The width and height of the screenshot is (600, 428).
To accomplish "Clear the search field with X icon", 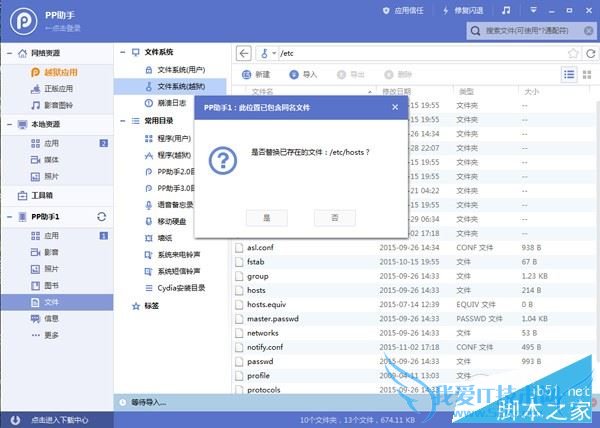I will click(589, 31).
